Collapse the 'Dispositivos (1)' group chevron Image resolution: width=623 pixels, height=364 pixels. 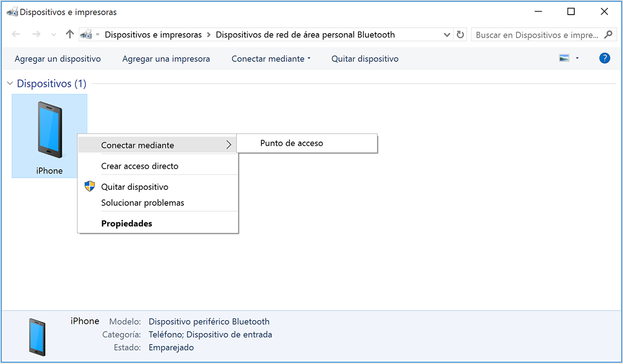click(x=10, y=84)
